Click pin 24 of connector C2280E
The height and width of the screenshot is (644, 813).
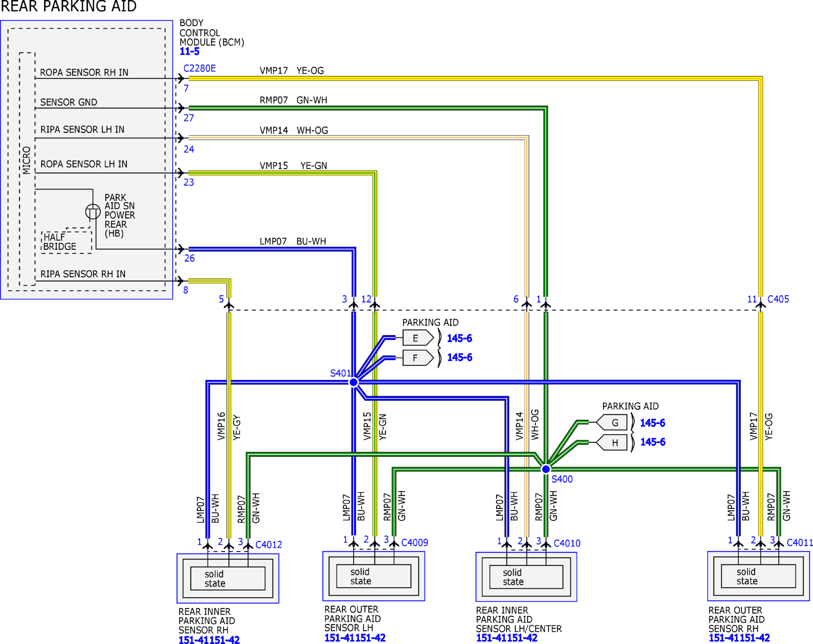pyautogui.click(x=189, y=149)
